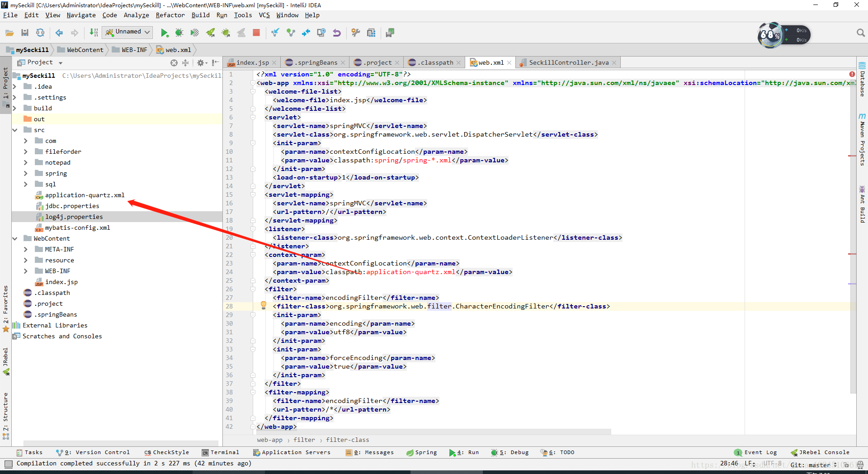Run with coverage icon

coord(194,33)
